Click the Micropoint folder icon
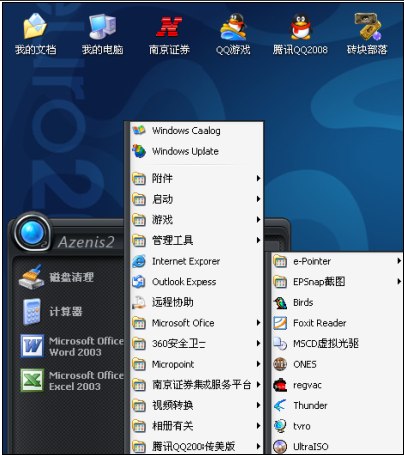This screenshot has height=455, width=404. [139, 364]
